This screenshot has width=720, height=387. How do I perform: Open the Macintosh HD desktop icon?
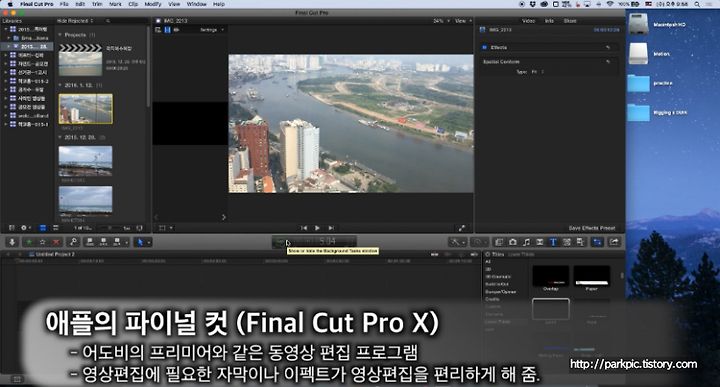point(639,24)
